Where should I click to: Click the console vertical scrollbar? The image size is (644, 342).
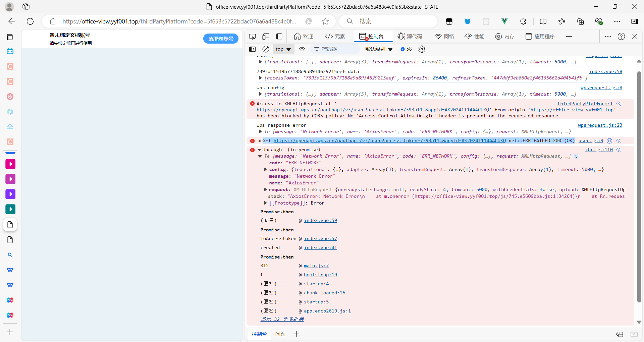639,186
